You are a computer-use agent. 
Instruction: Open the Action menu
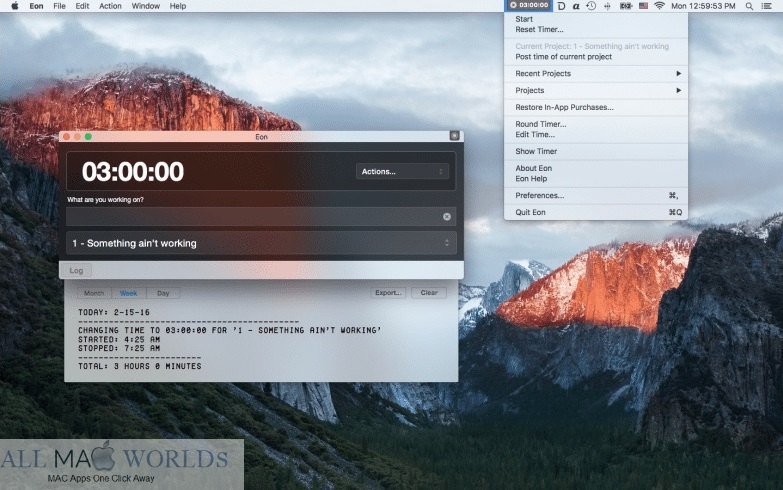[110, 6]
